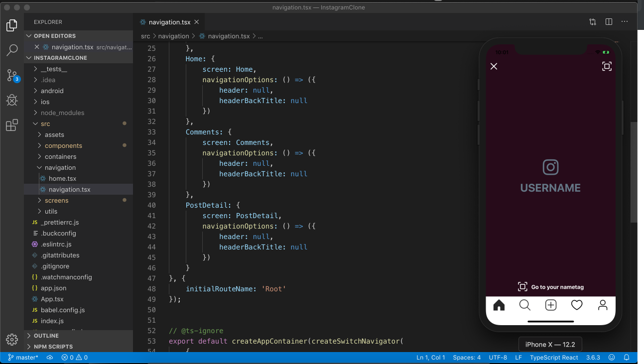Tap the new post plus icon
Screen dimensions: 644x364
pyautogui.click(x=550, y=305)
